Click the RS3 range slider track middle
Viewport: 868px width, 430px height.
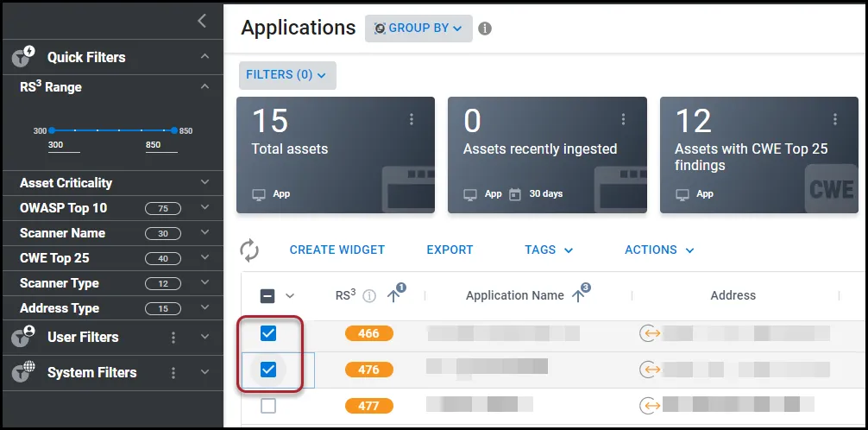113,130
